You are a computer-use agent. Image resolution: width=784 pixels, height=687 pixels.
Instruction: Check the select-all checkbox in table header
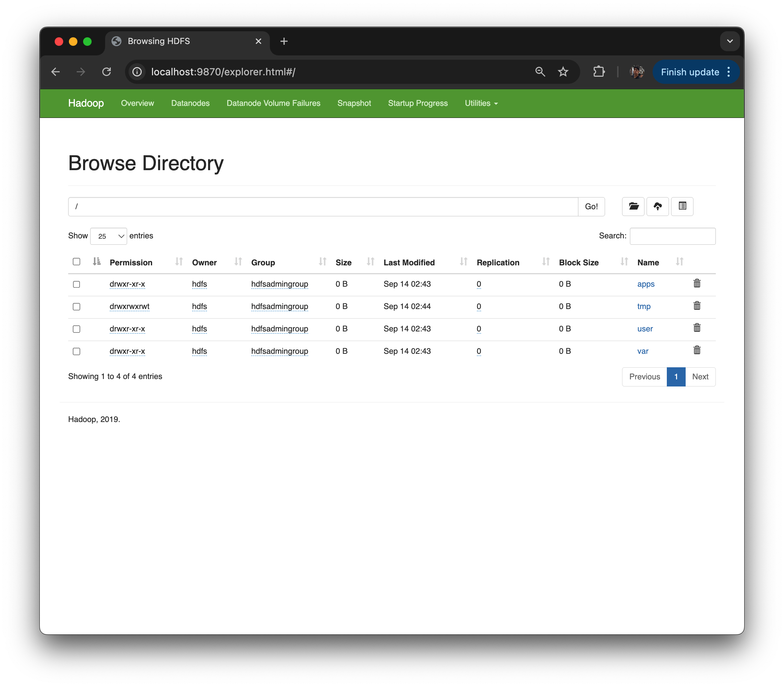click(77, 262)
